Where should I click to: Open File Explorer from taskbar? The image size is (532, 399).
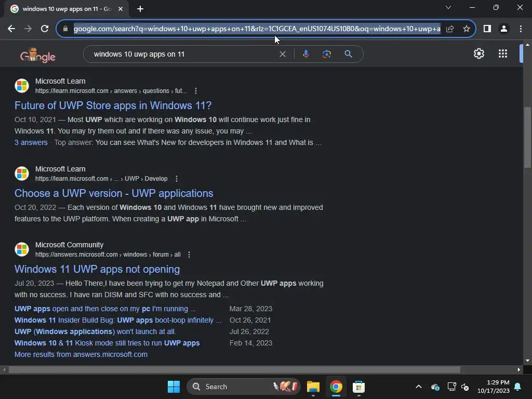pos(313,387)
